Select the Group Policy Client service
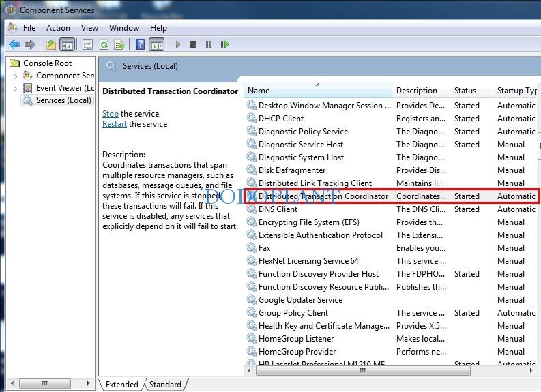This screenshot has height=392, width=541. point(392,313)
